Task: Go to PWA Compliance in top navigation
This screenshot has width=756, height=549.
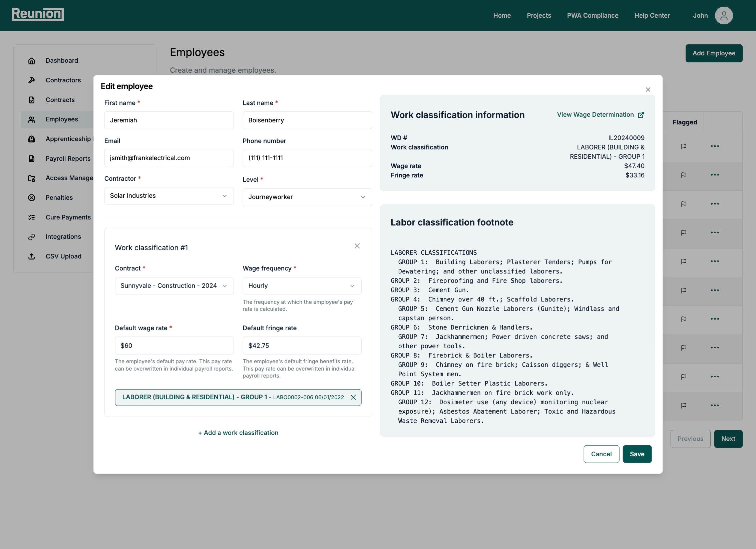Action: pos(593,16)
